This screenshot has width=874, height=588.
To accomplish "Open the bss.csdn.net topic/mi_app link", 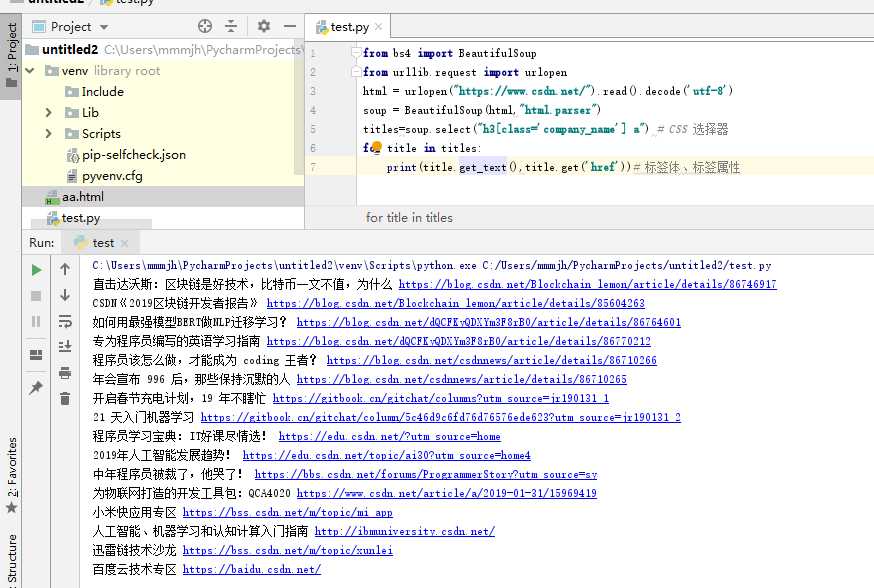I will tap(288, 512).
